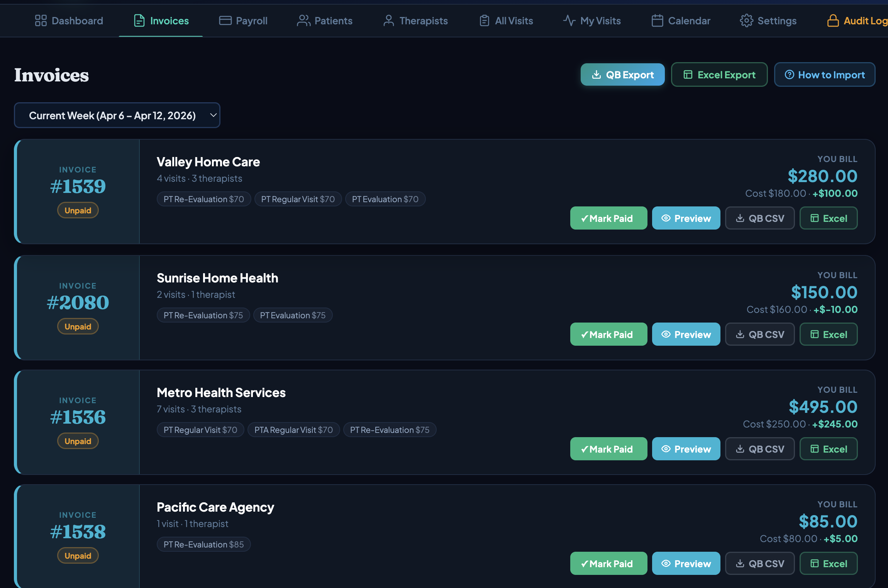The image size is (888, 588).
Task: Click the My Visits activity icon
Action: pyautogui.click(x=569, y=20)
